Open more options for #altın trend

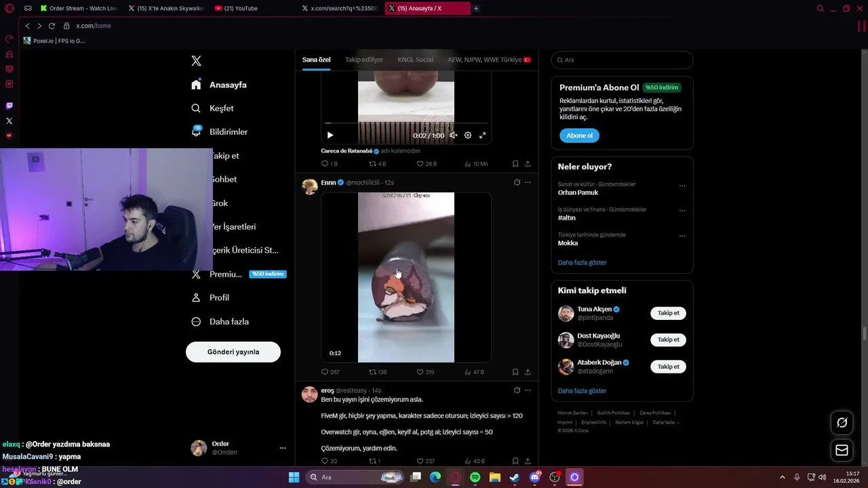[x=682, y=211]
